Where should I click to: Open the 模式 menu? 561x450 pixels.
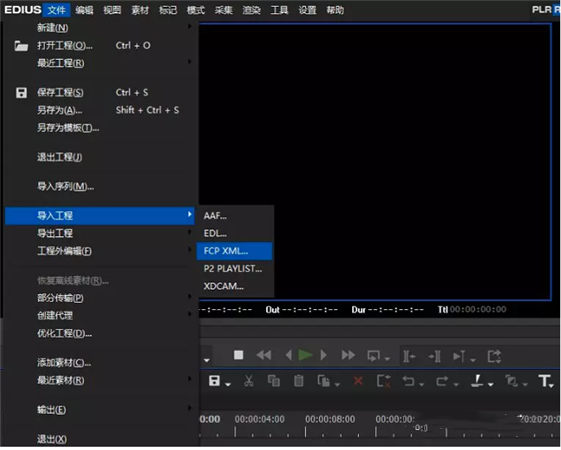(x=196, y=10)
